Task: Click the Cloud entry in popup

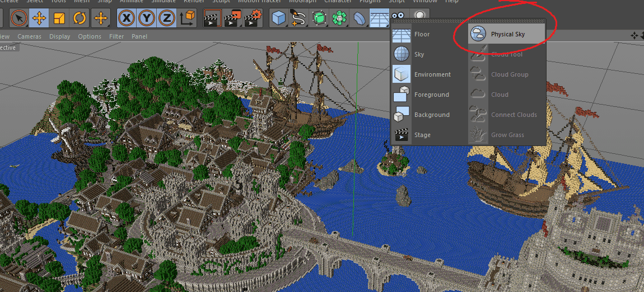Action: click(x=506, y=95)
